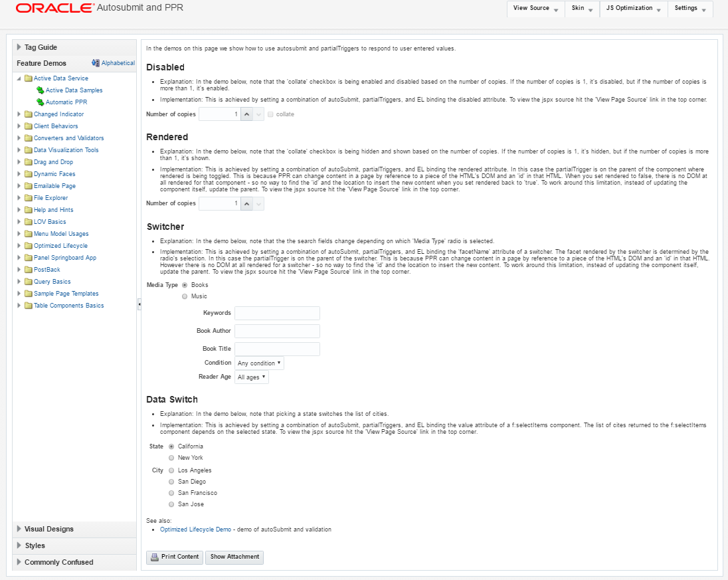This screenshot has width=728, height=580.
Task: Click the Print Content button
Action: tap(175, 557)
